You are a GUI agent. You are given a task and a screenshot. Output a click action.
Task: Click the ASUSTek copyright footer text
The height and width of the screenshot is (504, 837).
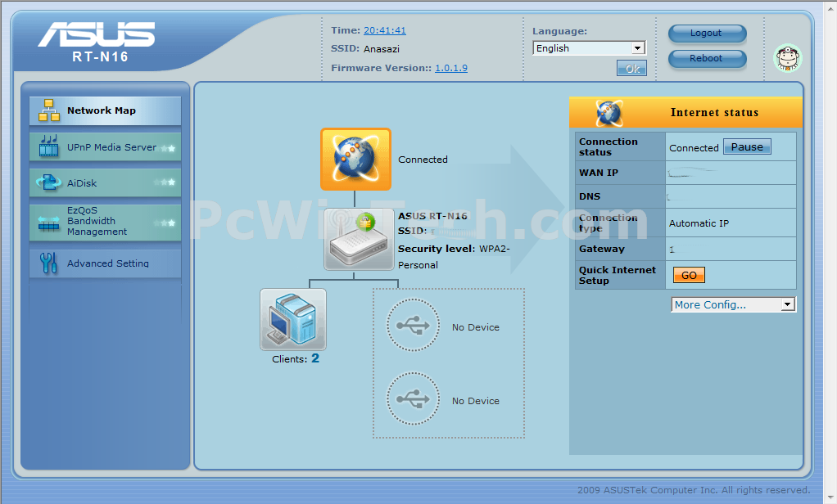694,490
